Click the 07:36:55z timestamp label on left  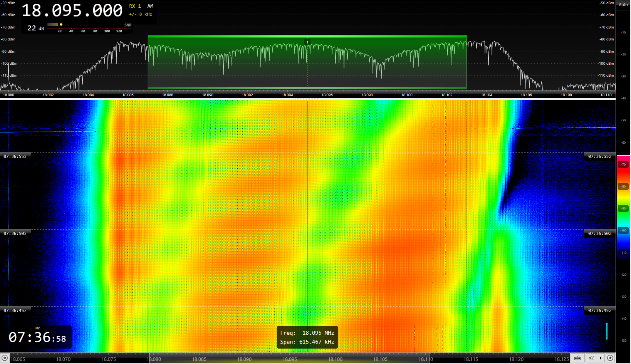(x=15, y=156)
